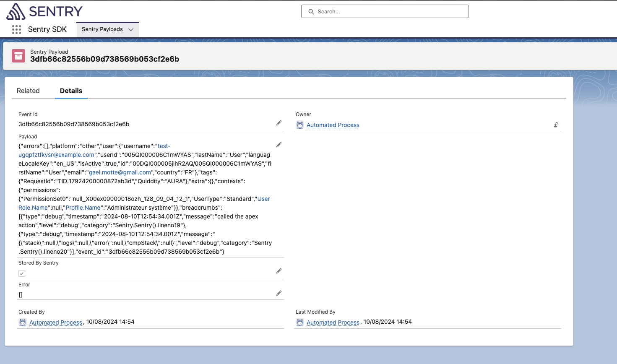Screen dimensions: 617x364
Task: Click the Sentry Payload record icon
Action: [18, 56]
